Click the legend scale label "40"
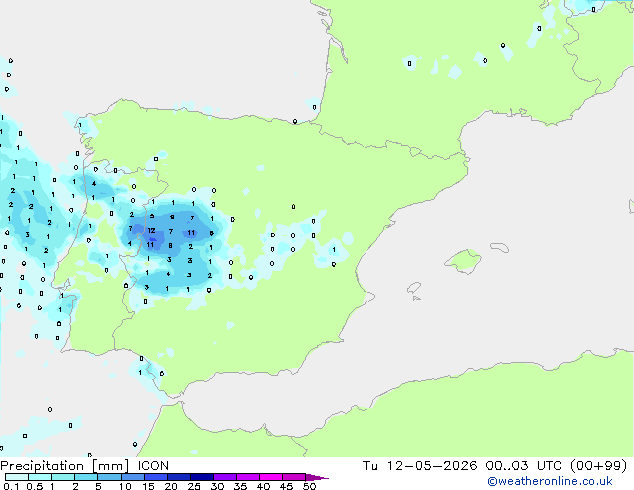 tap(263, 486)
